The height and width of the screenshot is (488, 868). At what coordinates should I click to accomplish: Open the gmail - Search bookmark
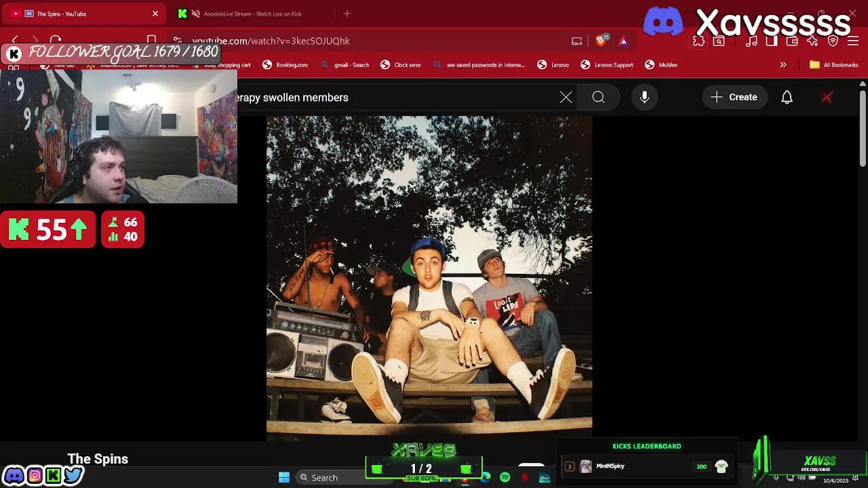[344, 65]
